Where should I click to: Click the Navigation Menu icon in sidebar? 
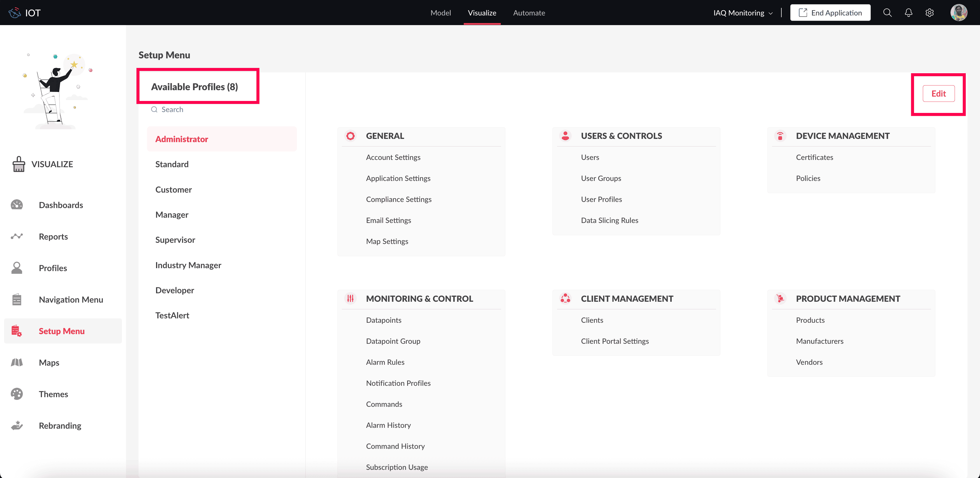(x=17, y=299)
